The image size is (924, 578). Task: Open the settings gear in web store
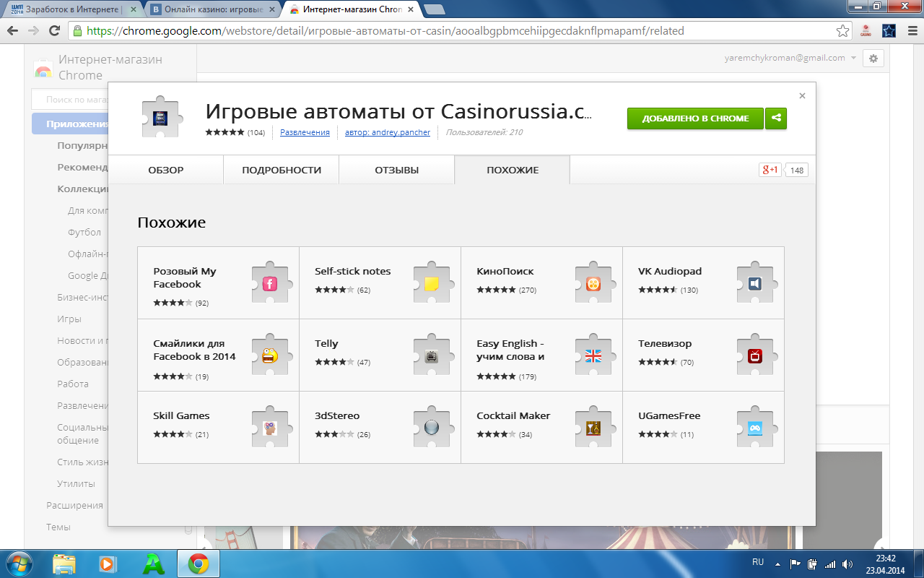pos(873,59)
